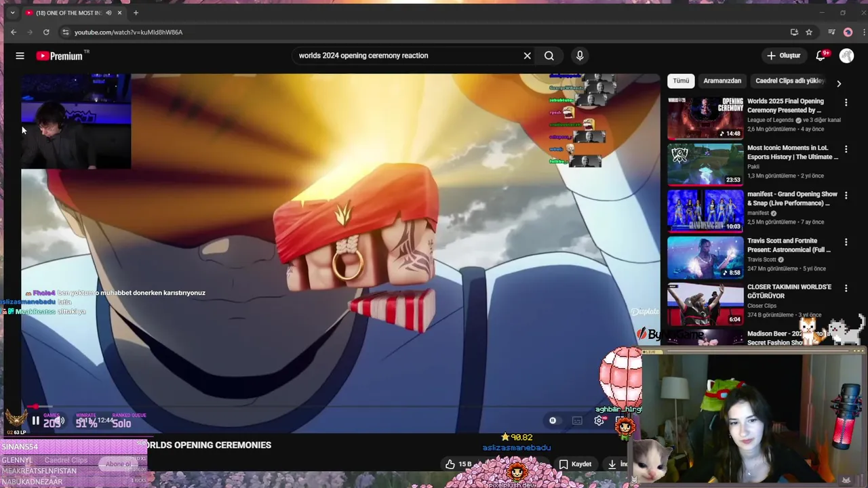
Task: Open the player settings gear
Action: [x=599, y=421]
